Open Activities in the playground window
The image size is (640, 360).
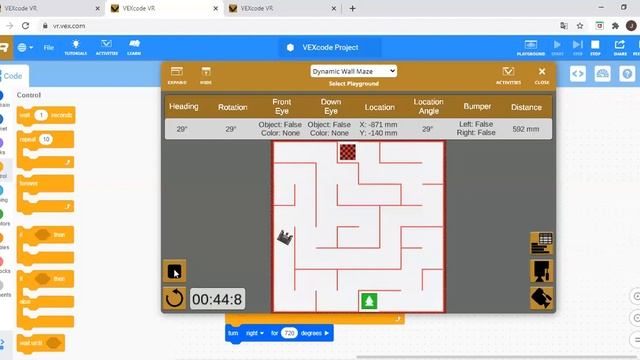(x=508, y=76)
